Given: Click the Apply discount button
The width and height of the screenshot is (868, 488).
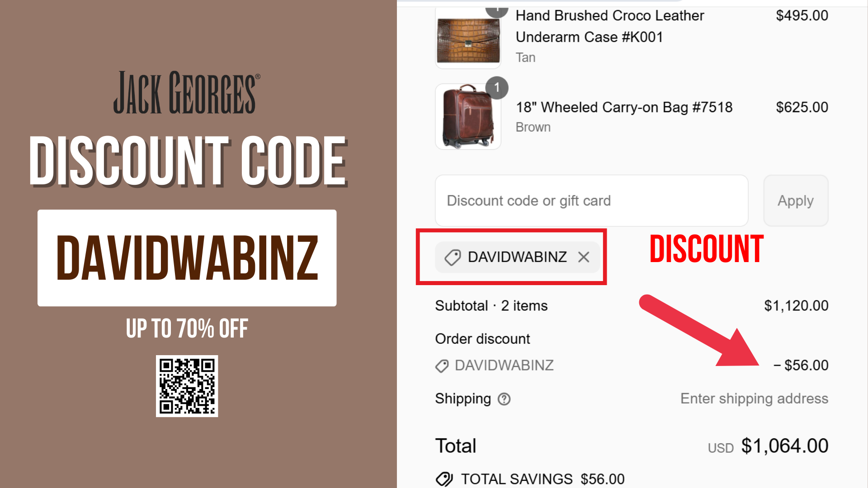Looking at the screenshot, I should (x=796, y=201).
